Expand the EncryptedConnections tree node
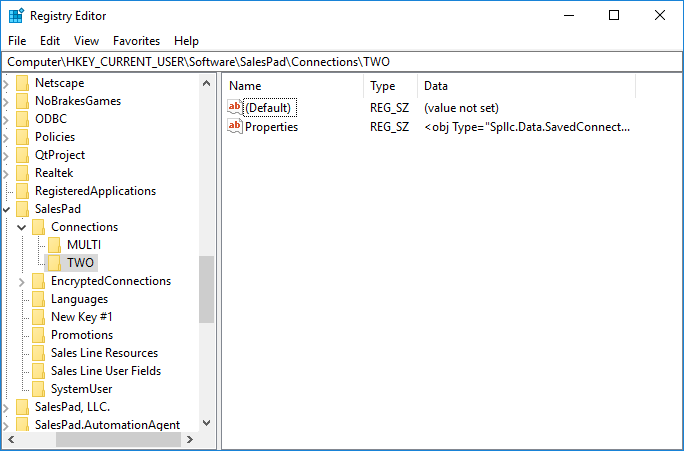684x451 pixels. pos(22,281)
